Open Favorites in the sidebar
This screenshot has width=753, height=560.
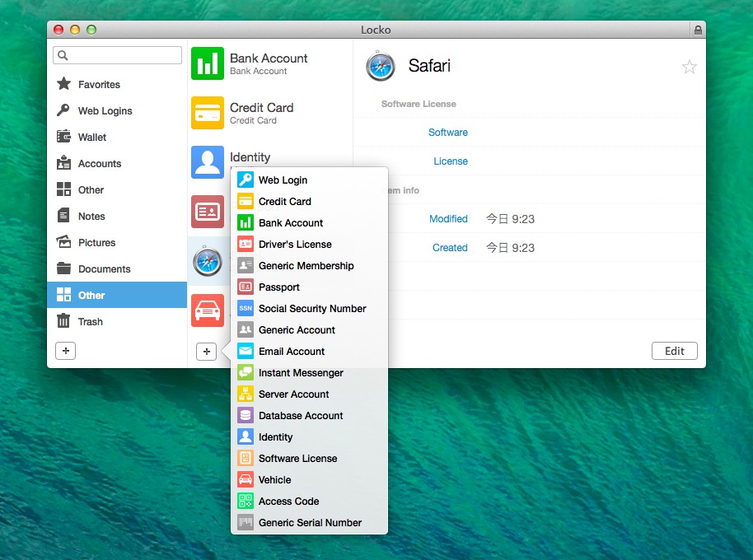117,84
